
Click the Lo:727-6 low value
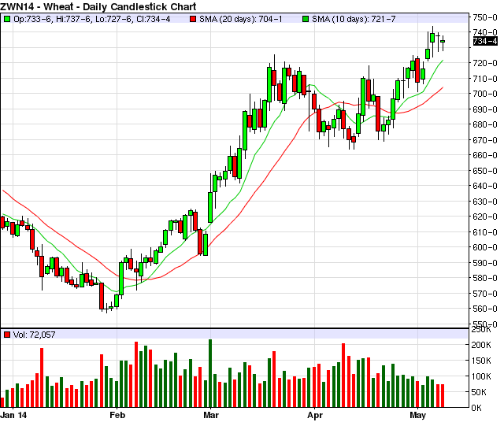(113, 19)
